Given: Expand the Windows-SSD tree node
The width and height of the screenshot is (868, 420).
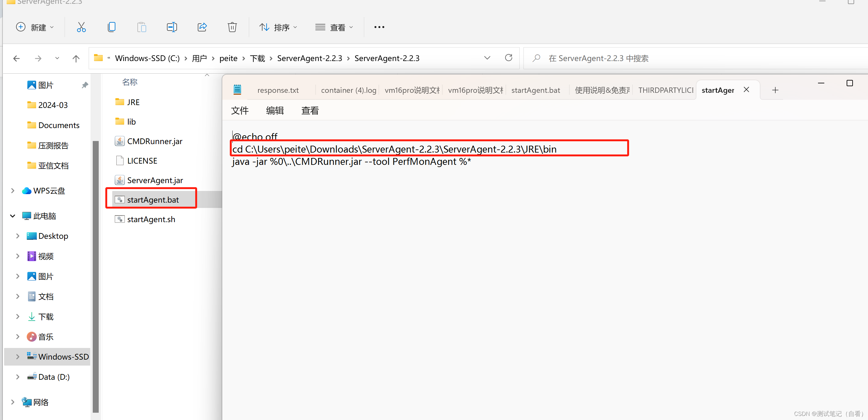Looking at the screenshot, I should [18, 357].
